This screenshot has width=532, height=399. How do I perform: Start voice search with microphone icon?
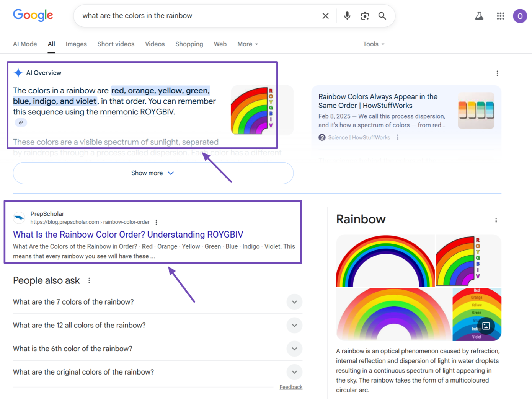coord(347,16)
